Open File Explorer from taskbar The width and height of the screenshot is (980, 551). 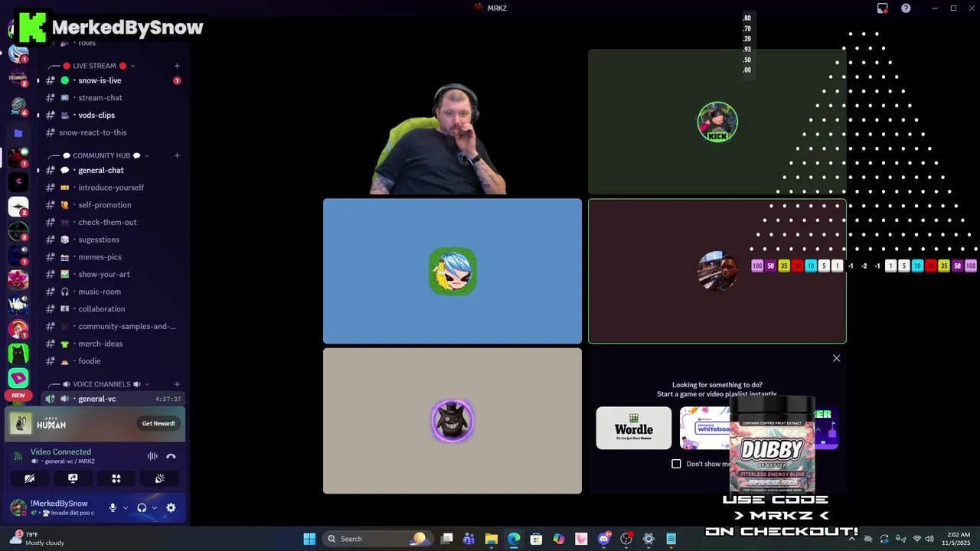tap(492, 539)
